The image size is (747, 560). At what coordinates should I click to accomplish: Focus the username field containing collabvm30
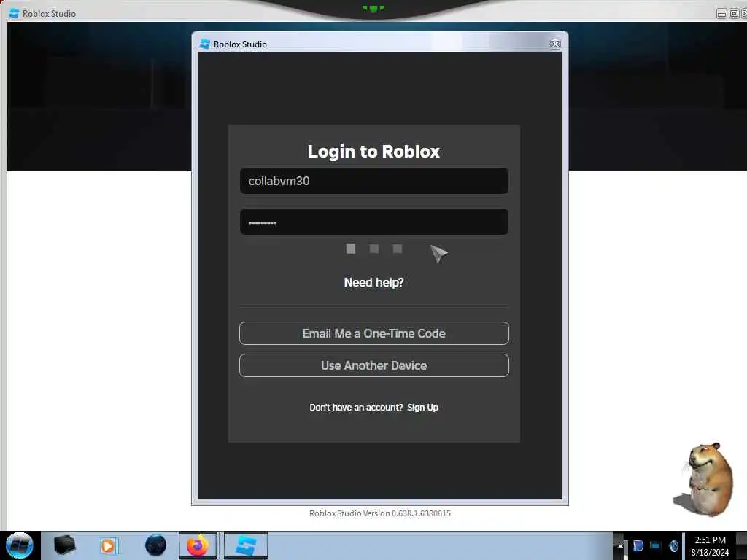click(374, 181)
